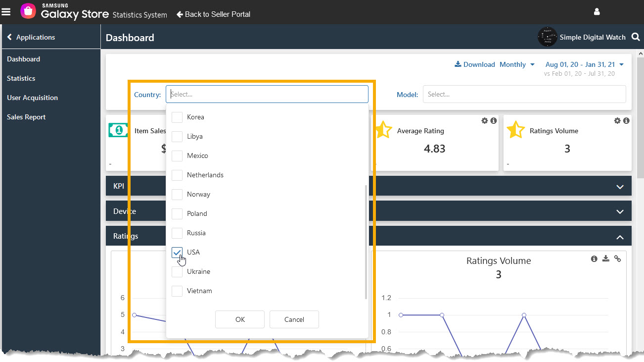Image resolution: width=644 pixels, height=362 pixels.
Task: Click the Download icon link
Action: [x=475, y=64]
